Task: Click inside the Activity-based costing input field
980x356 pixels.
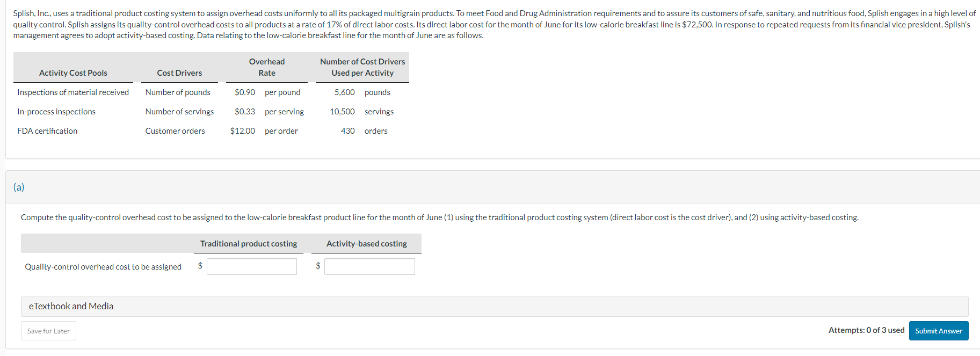Action: pos(369,266)
